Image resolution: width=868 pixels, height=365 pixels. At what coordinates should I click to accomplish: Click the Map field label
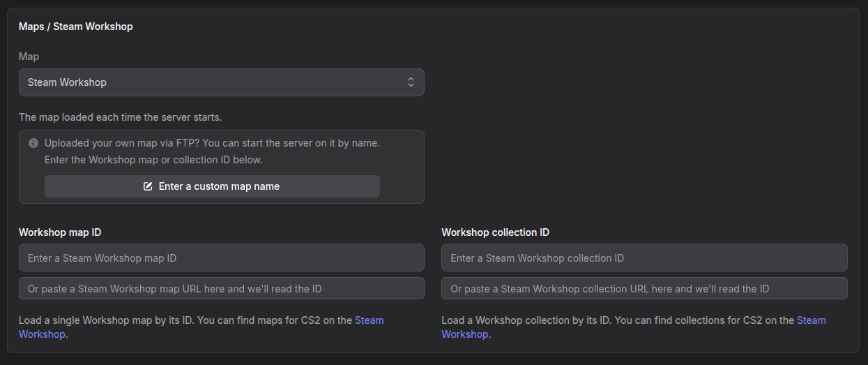29,57
